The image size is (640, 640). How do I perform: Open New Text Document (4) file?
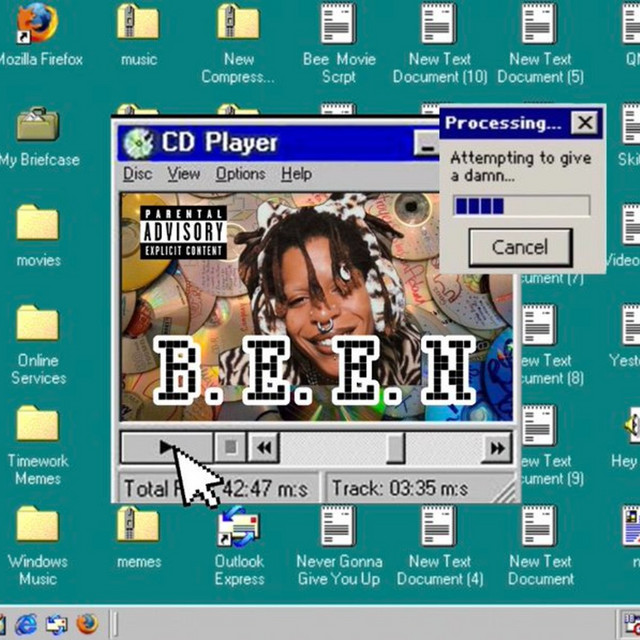(x=439, y=526)
